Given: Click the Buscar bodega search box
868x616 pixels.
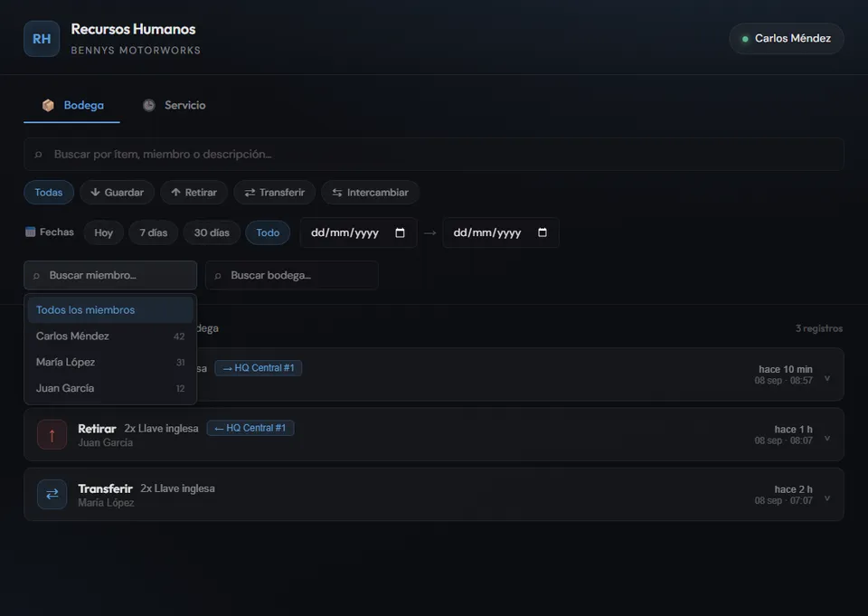Looking at the screenshot, I should pyautogui.click(x=292, y=275).
